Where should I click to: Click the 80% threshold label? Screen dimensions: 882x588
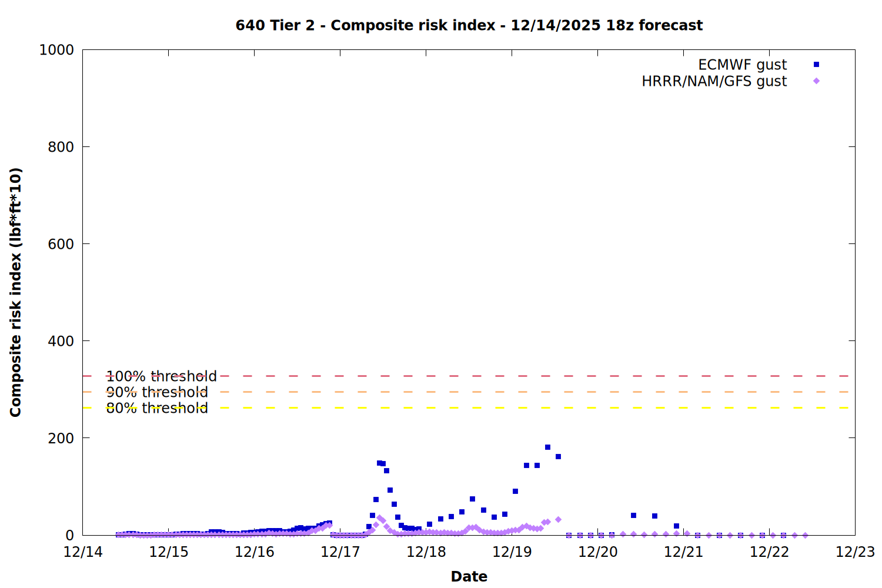click(x=157, y=408)
